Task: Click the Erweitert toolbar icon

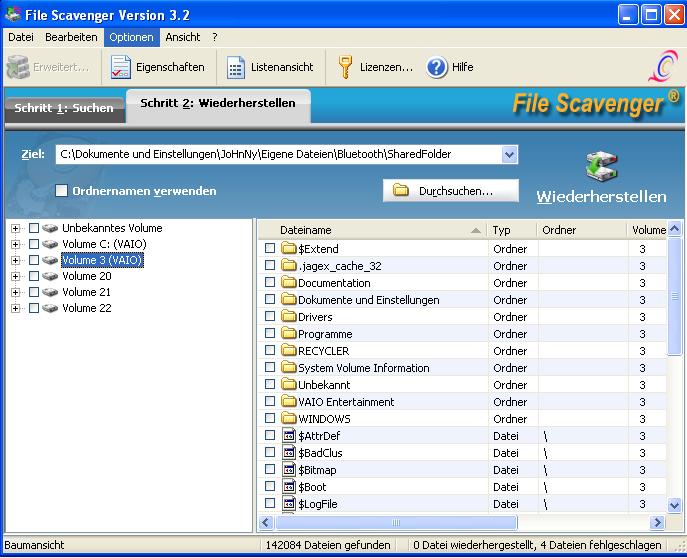Action: [x=18, y=67]
